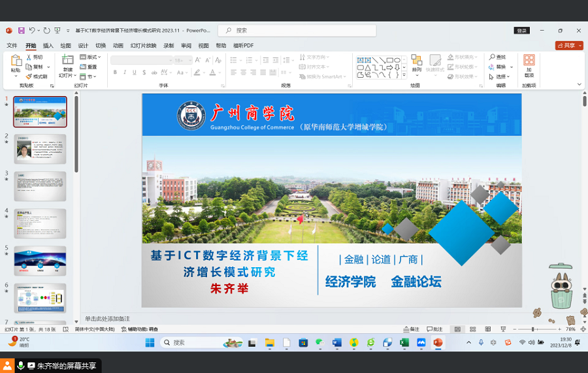Click the Excel icon in the taskbar
The height and width of the screenshot is (373, 588).
[x=404, y=342]
